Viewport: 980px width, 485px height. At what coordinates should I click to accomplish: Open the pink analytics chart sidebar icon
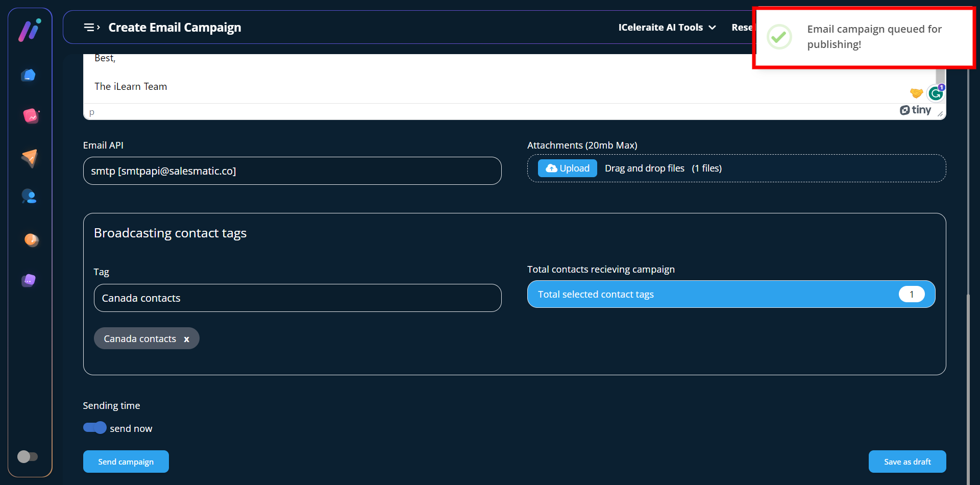click(x=30, y=116)
